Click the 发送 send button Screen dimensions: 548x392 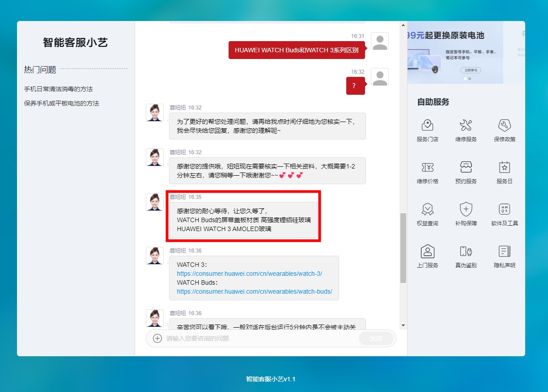[x=376, y=338]
